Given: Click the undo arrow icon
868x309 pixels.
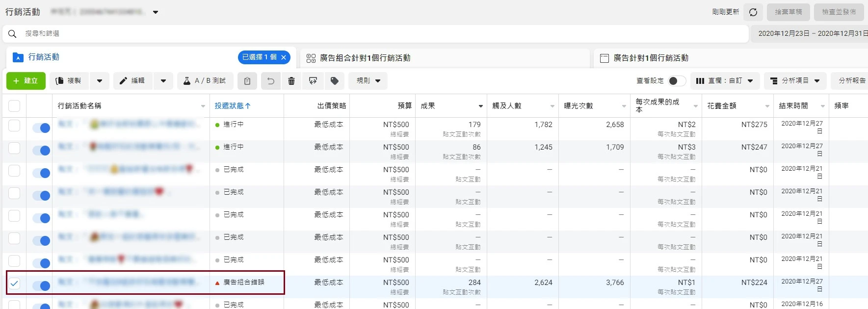Looking at the screenshot, I should click(271, 81).
